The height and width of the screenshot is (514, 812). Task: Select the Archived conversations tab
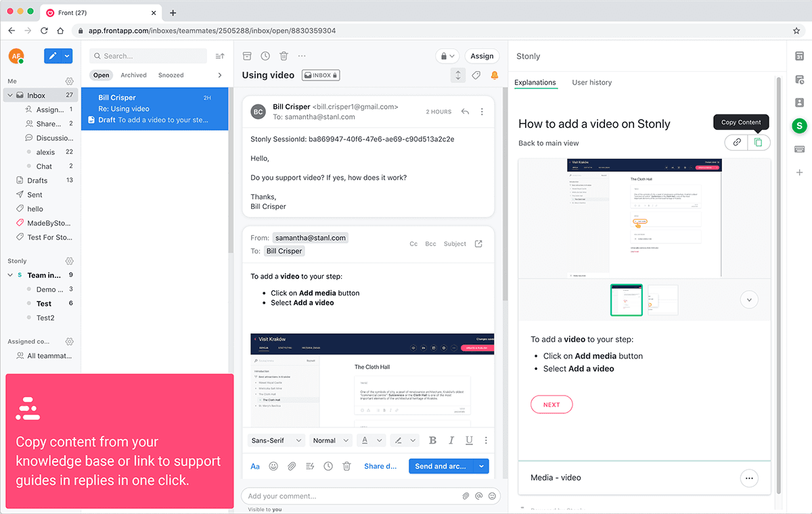pos(134,75)
